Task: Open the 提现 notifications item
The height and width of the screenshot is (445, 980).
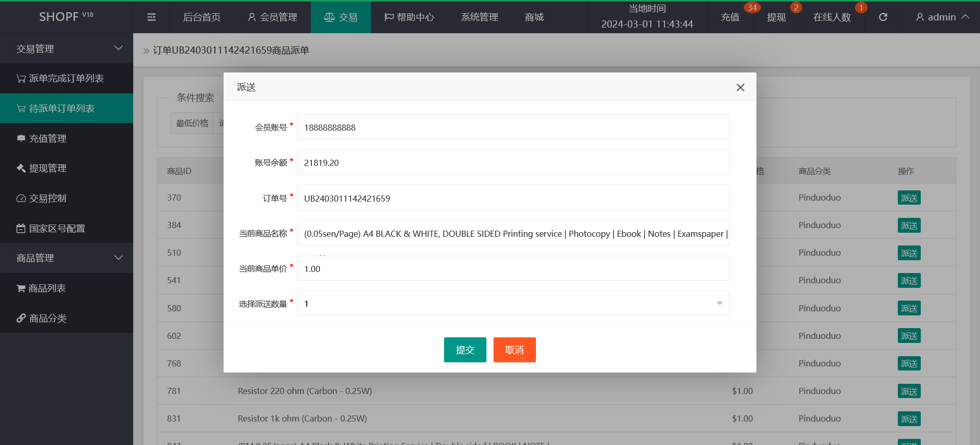Action: click(776, 17)
